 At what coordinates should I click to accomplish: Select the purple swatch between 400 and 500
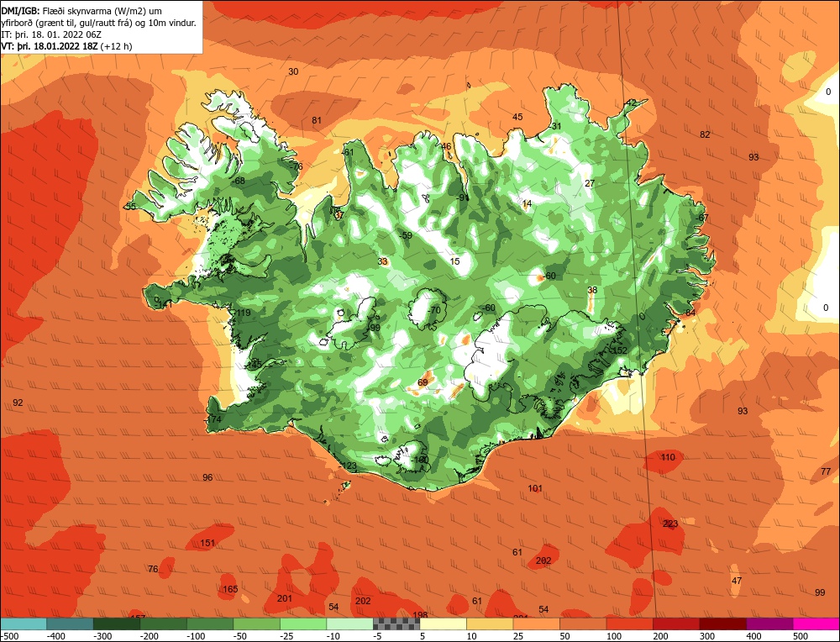click(x=769, y=624)
